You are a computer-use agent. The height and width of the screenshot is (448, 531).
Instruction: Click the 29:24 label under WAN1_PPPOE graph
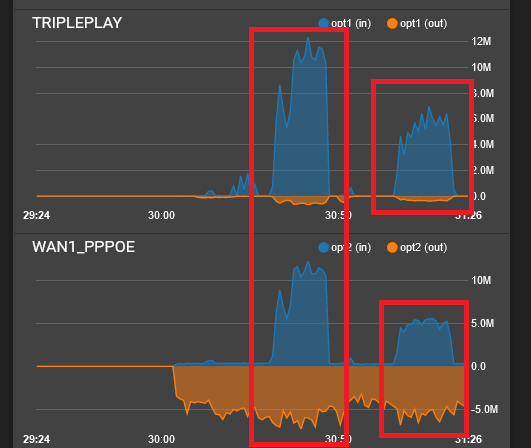point(36,440)
